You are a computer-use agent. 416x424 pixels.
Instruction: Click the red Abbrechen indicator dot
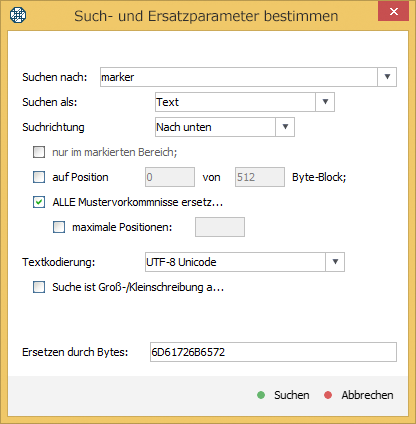click(328, 395)
